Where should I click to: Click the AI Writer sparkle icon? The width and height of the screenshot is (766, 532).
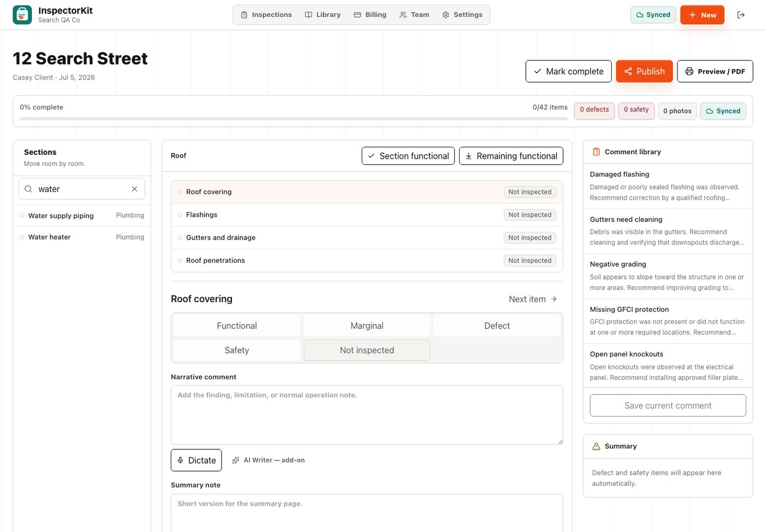pyautogui.click(x=236, y=460)
